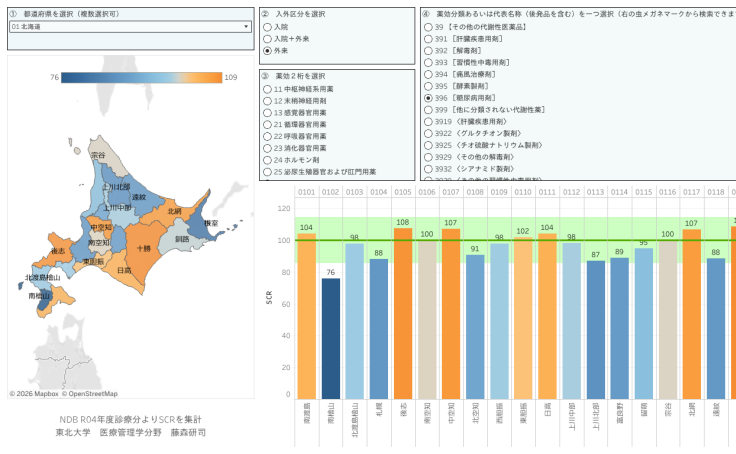Screen dimensions: 736x454
Task: Click the 釧路 region on the map
Action: click(x=181, y=240)
